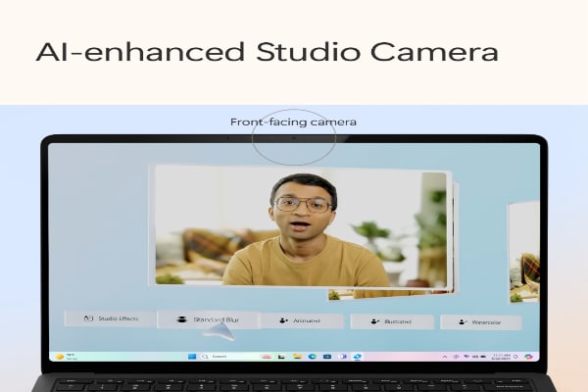Open quick settings via network/volume/battery icons
Screen dimensions: 588x392
(x=475, y=357)
